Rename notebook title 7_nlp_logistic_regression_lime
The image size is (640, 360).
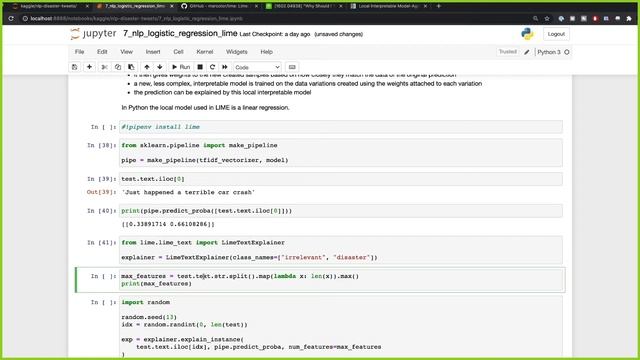(180, 33)
